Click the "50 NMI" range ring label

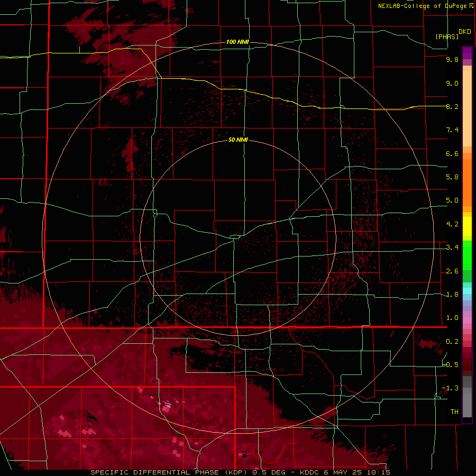coord(238,140)
